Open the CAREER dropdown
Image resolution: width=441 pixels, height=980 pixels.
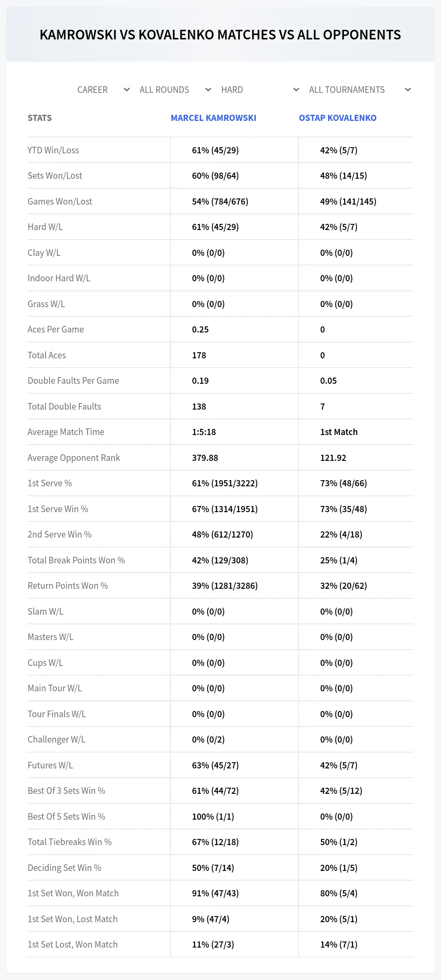coord(103,90)
